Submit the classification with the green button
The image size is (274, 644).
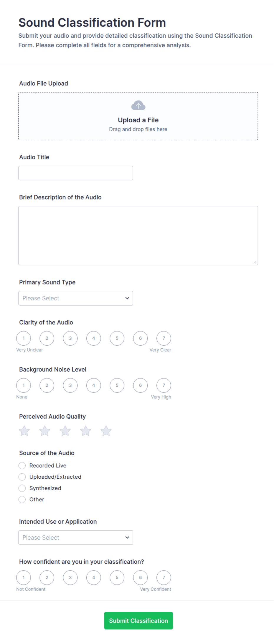138,620
